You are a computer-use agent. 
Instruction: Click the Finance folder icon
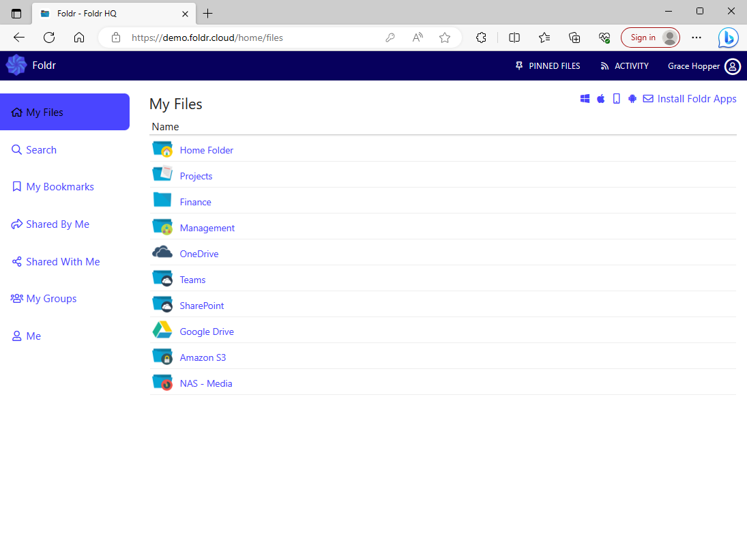(x=162, y=200)
